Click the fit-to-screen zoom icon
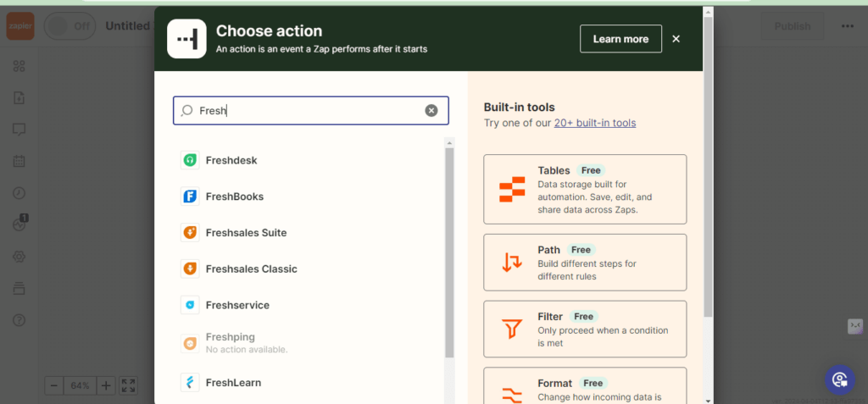This screenshot has height=404, width=868. [x=129, y=385]
